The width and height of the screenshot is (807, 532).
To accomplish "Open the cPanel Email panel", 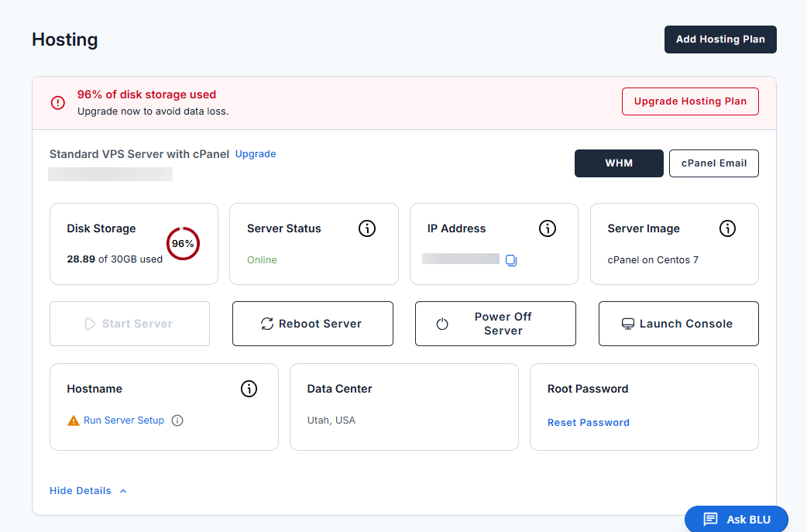I will pyautogui.click(x=713, y=163).
